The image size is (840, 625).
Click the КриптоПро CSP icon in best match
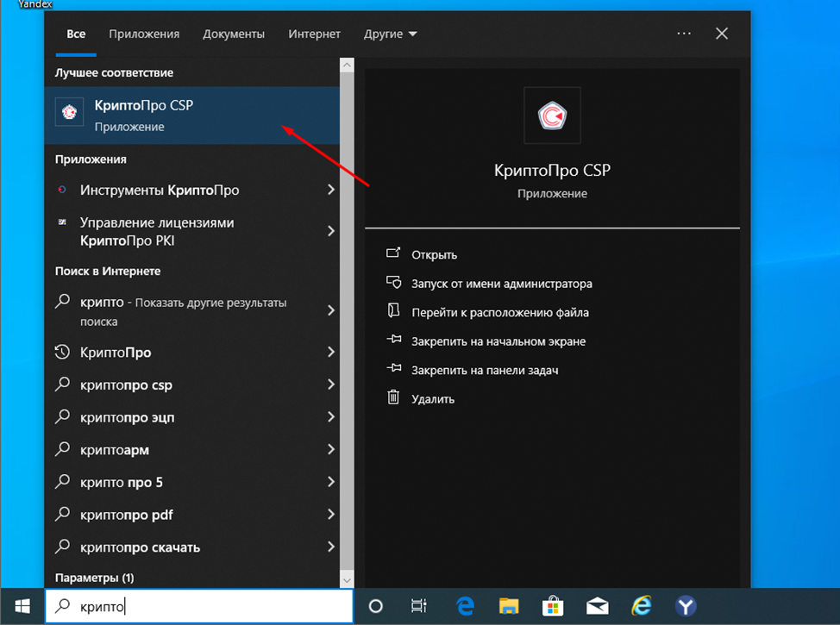(x=69, y=112)
